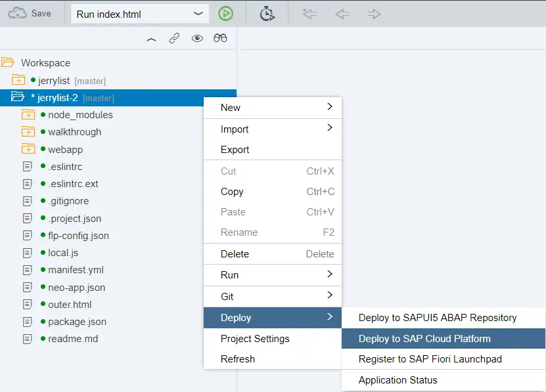Click the jerrylist [master] project name
The width and height of the screenshot is (546, 392).
pos(72,81)
